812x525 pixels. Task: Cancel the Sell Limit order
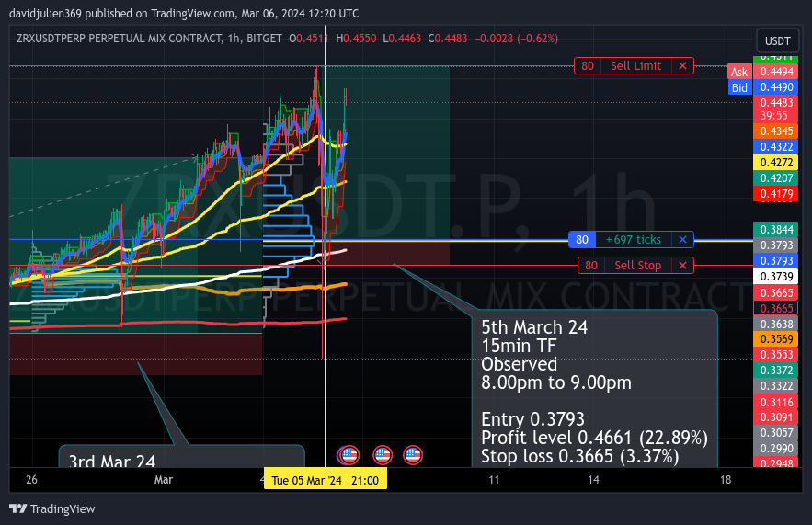pyautogui.click(x=682, y=66)
